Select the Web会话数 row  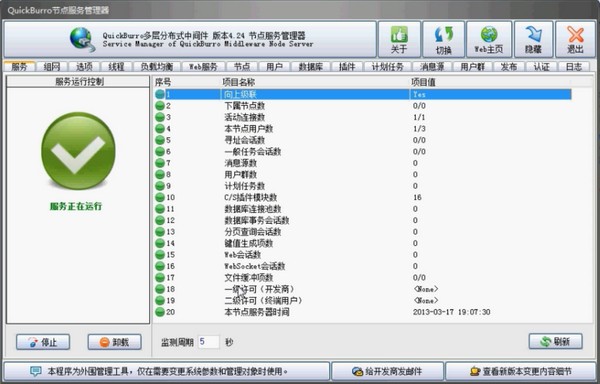click(363, 255)
